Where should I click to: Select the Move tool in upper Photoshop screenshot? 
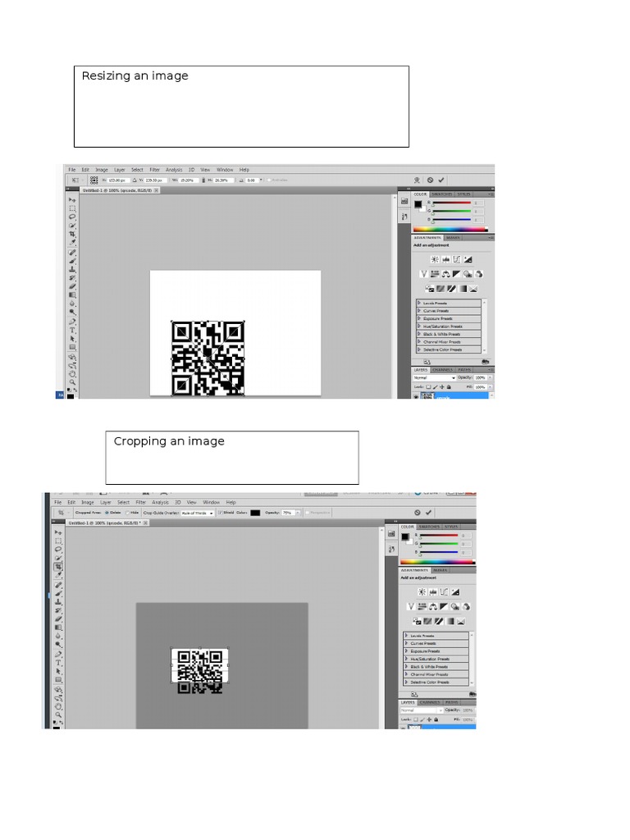pos(72,200)
